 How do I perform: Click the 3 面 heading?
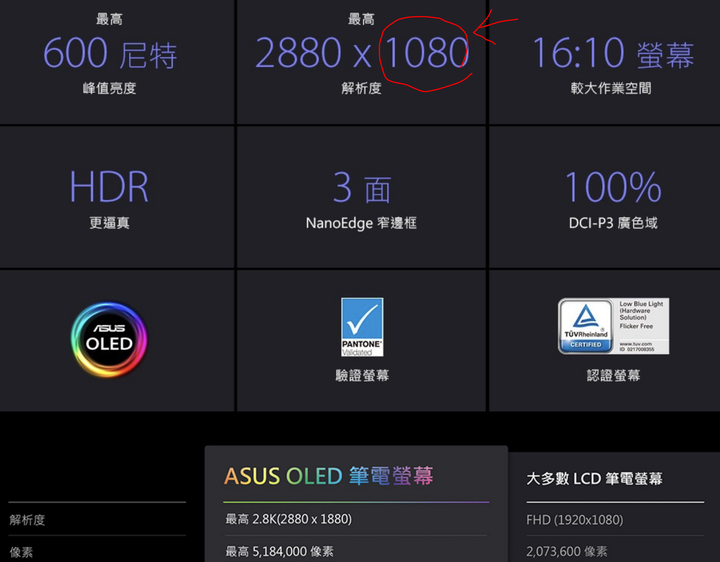click(362, 187)
